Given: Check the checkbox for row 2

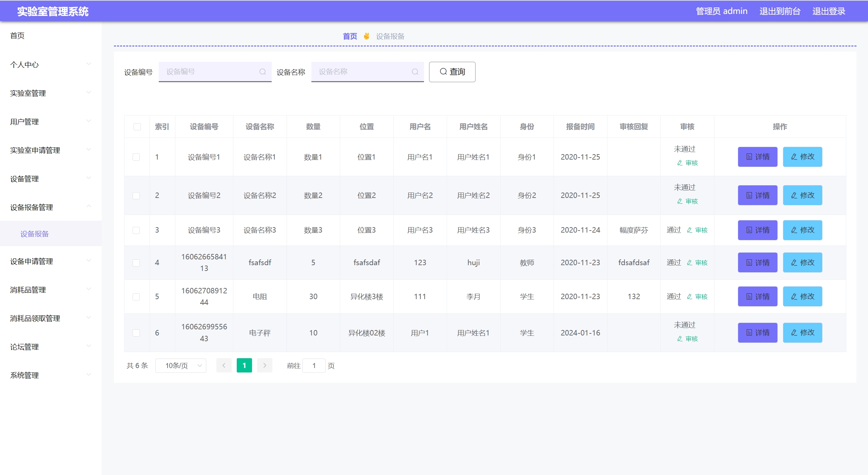Looking at the screenshot, I should (136, 196).
